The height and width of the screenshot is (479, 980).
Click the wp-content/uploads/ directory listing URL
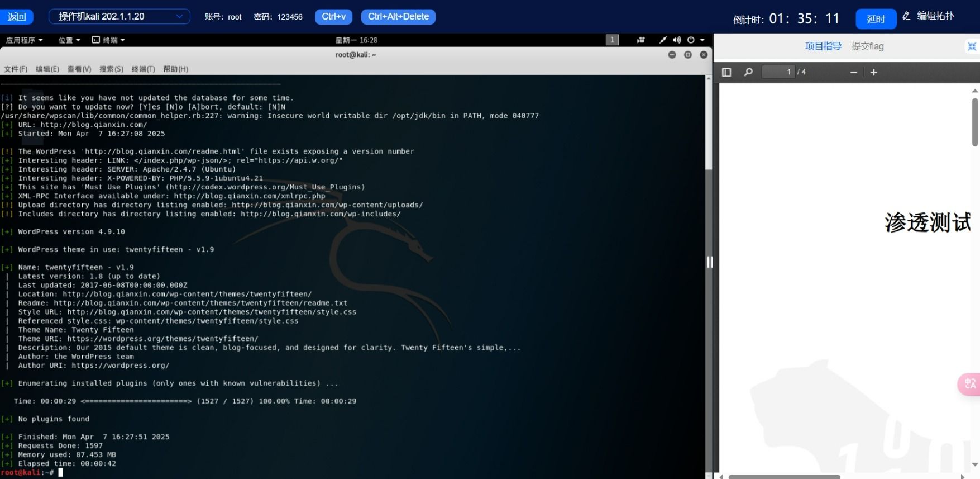coord(327,205)
